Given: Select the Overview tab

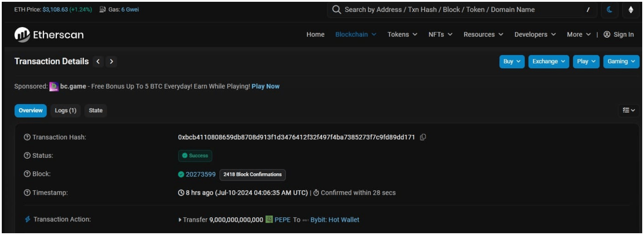Looking at the screenshot, I should point(31,111).
